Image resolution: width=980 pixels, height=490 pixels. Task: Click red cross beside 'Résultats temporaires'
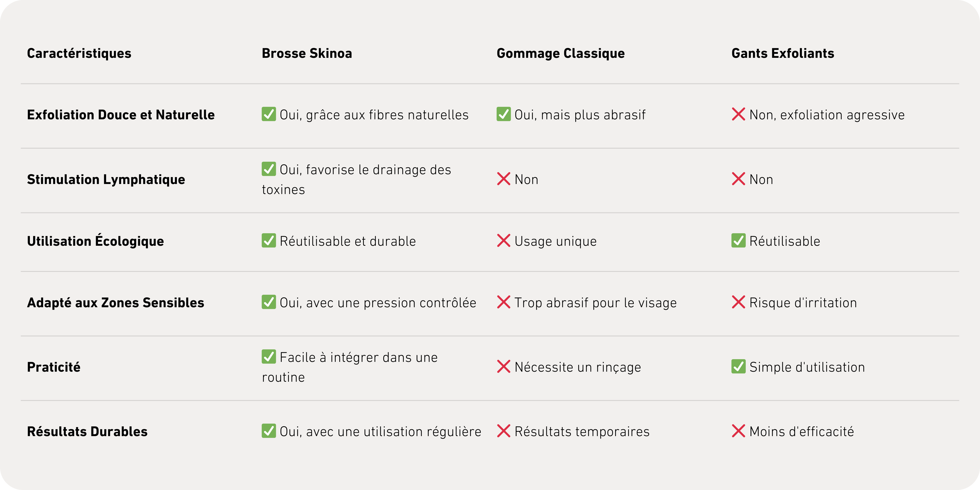click(x=504, y=431)
